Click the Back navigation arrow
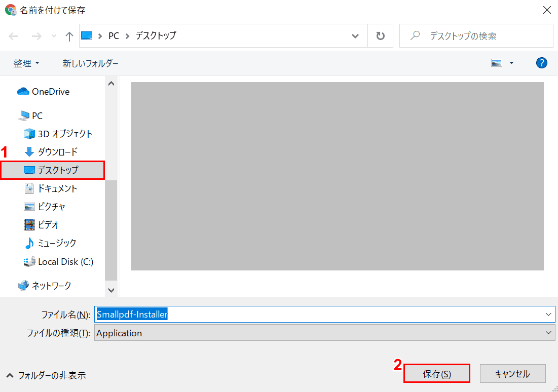The width and height of the screenshot is (558, 392). [x=14, y=36]
